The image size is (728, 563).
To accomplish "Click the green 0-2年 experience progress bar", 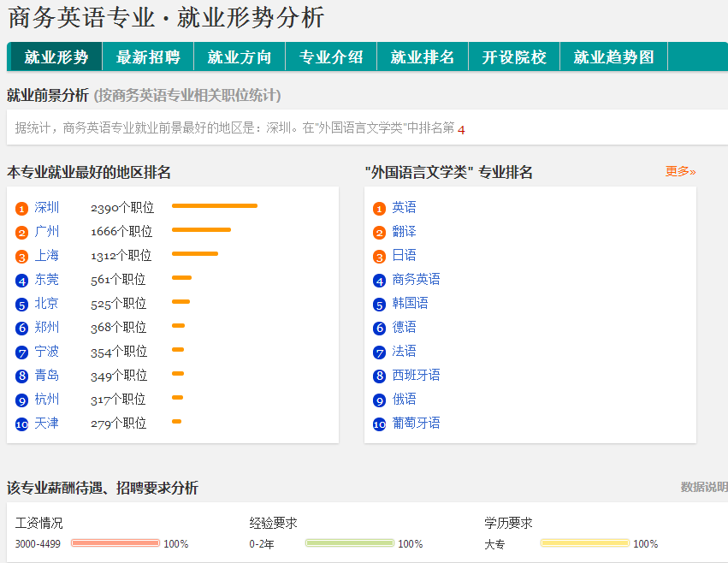I will coord(350,543).
